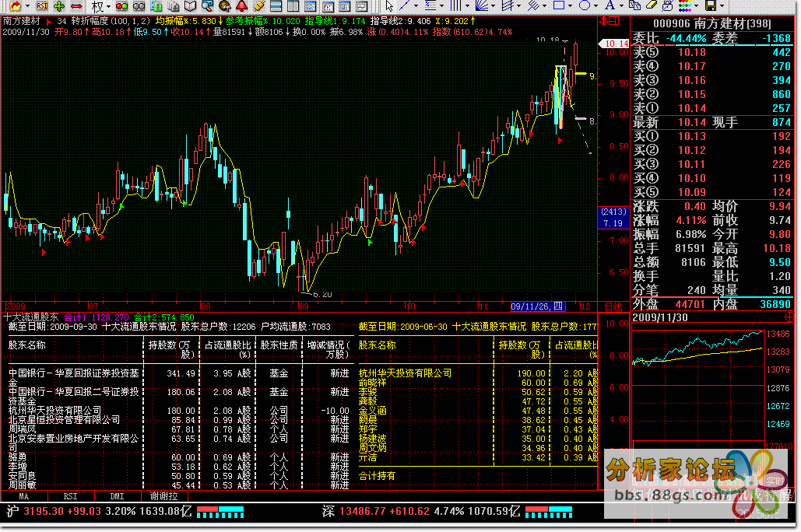Switch to the DMI indicator tab
The image size is (801, 532).
[x=117, y=496]
